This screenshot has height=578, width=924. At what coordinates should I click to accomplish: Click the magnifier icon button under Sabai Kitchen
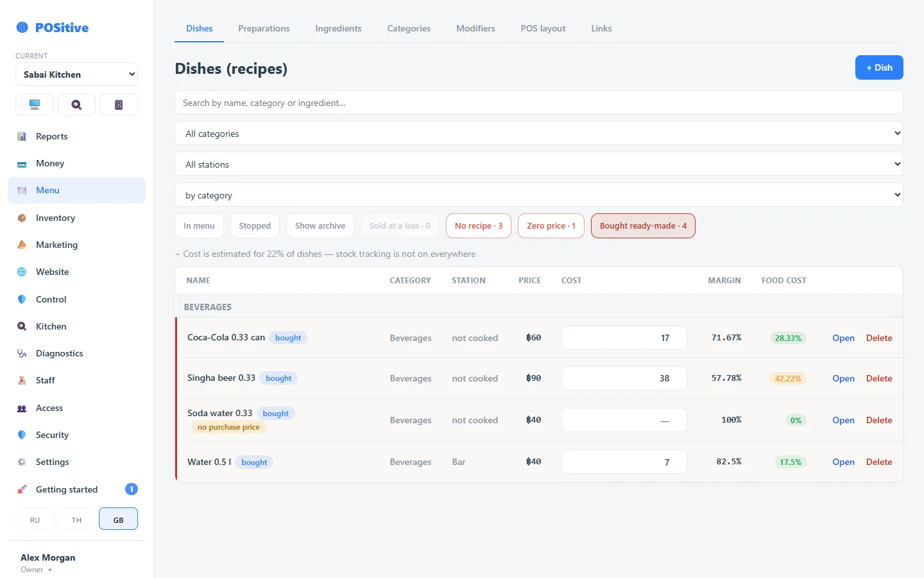click(76, 105)
